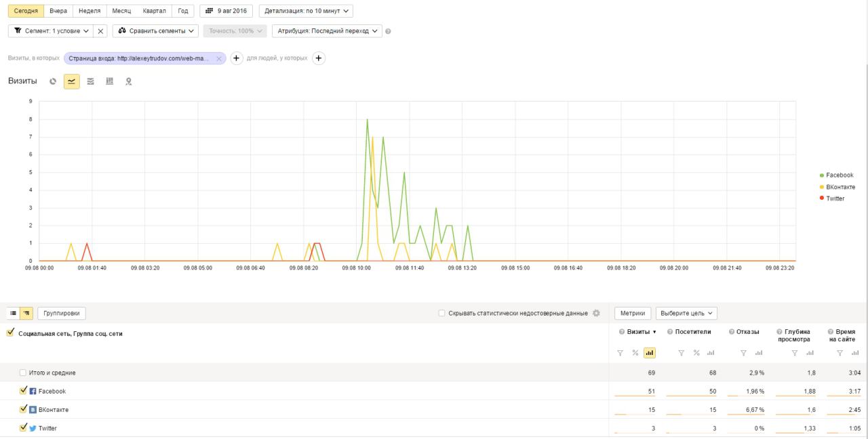Open the Отказы metric help icon
This screenshot has height=439, width=868.
[x=731, y=332]
